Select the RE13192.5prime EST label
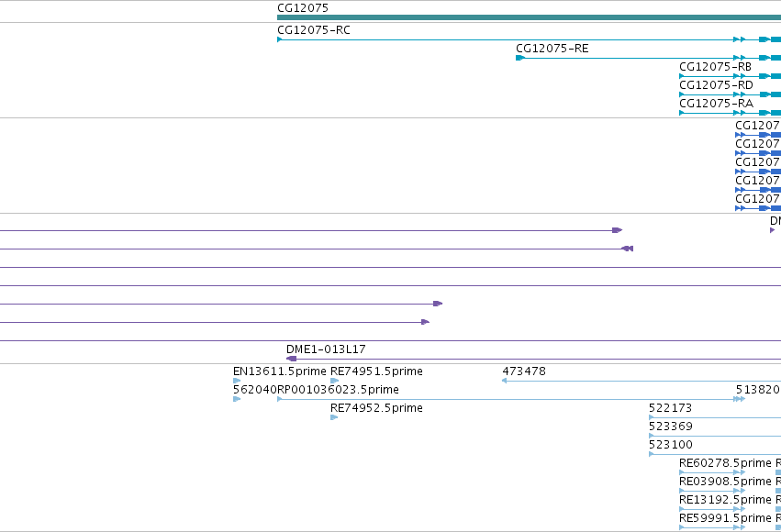This screenshot has height=532, width=781. point(725,500)
